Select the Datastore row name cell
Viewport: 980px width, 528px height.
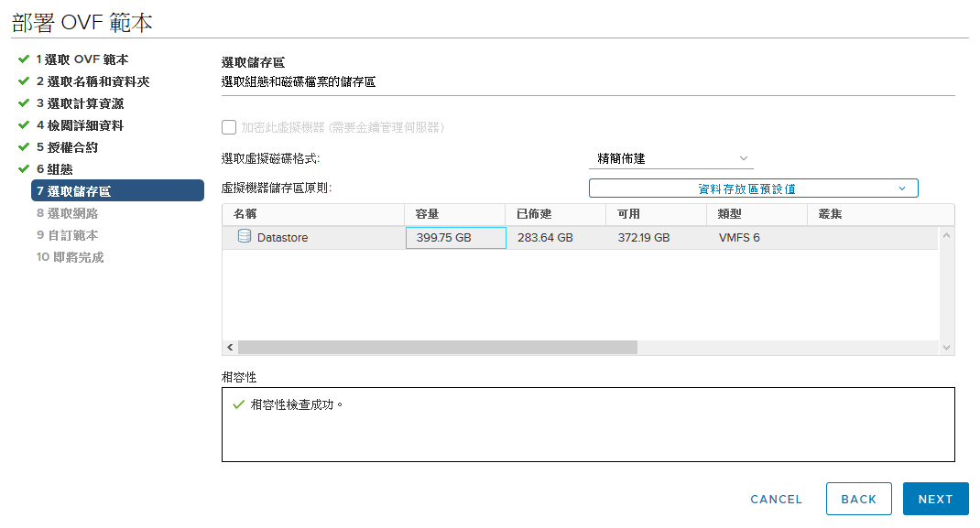click(x=313, y=237)
